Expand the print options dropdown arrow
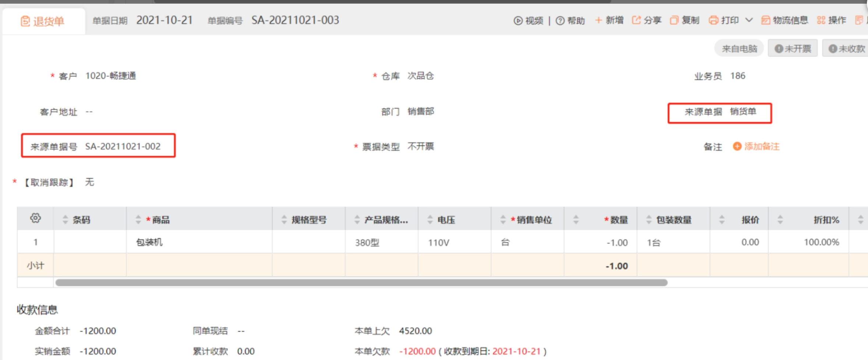Image resolution: width=868 pixels, height=360 pixels. [749, 20]
